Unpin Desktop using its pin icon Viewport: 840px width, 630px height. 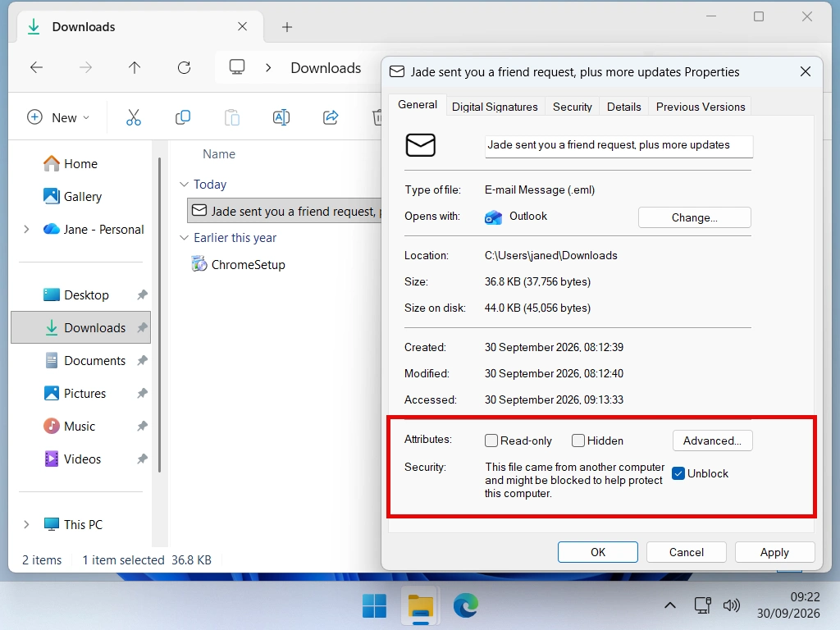[x=142, y=295]
